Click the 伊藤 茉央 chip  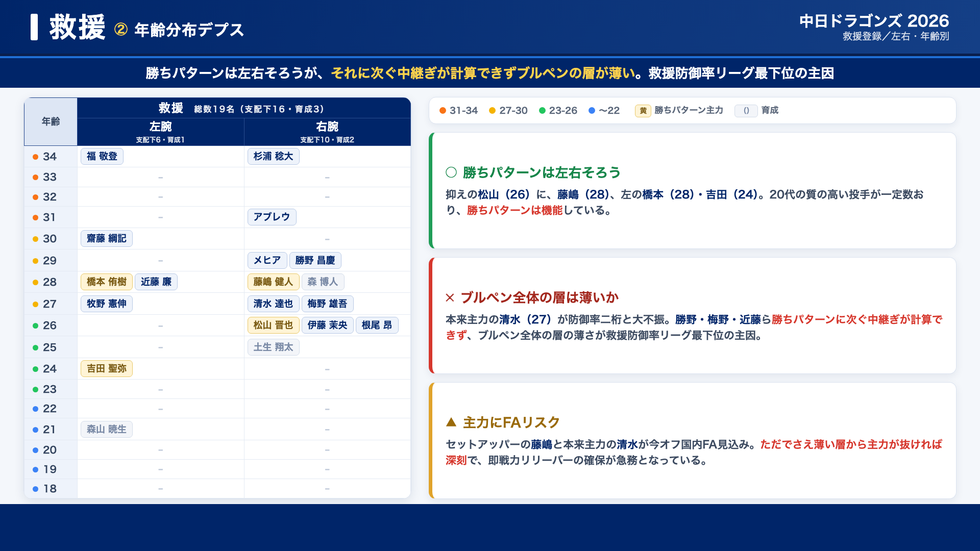(x=327, y=325)
